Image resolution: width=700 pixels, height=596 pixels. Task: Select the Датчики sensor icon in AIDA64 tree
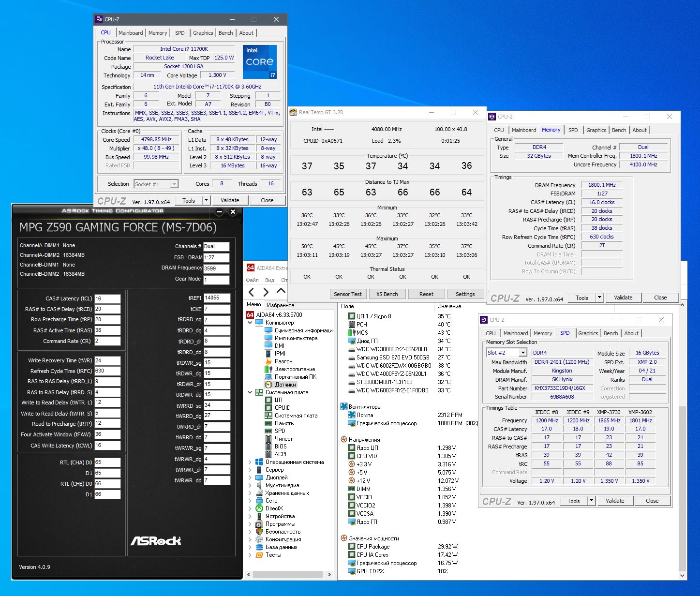click(268, 385)
